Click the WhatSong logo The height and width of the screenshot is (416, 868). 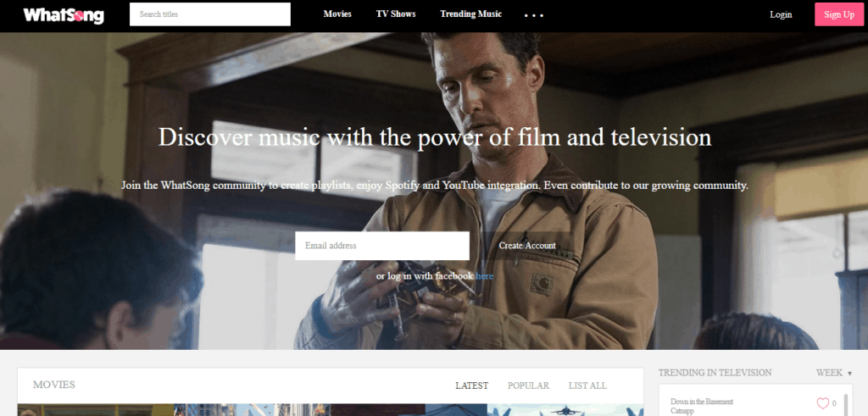click(64, 14)
